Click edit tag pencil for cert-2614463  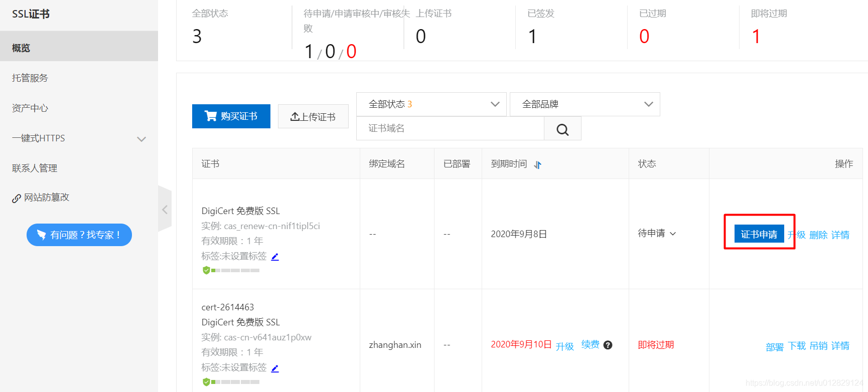click(275, 368)
